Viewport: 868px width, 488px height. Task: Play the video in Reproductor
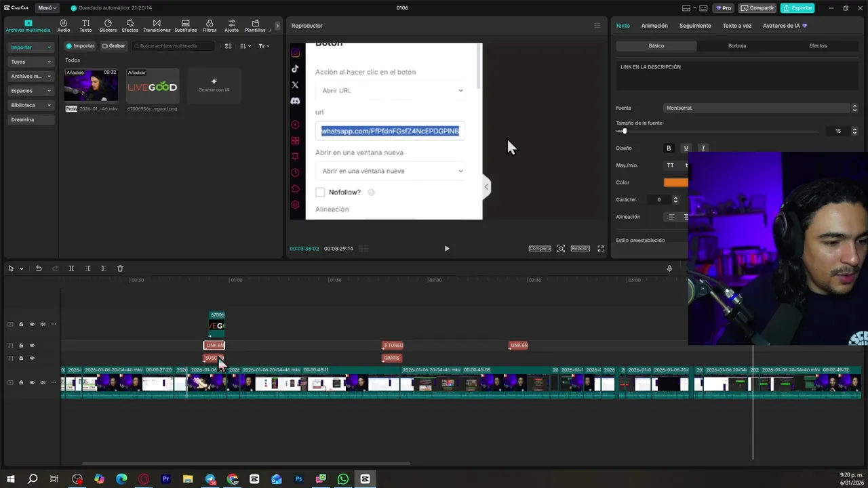pyautogui.click(x=447, y=249)
